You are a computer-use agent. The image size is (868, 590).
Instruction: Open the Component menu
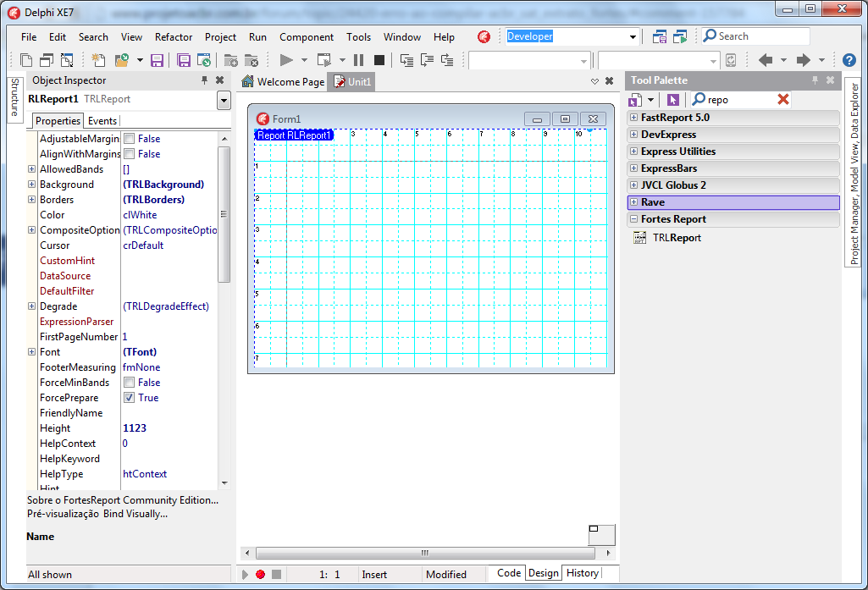(x=306, y=37)
